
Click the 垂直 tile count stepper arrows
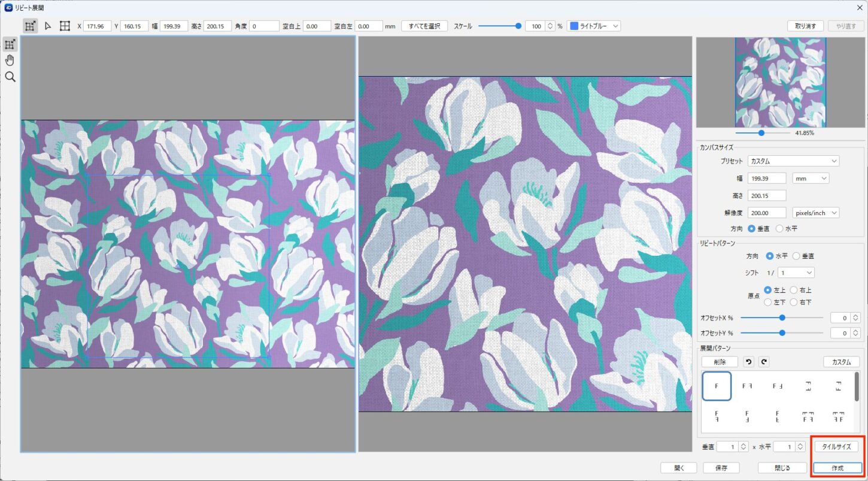743,447
